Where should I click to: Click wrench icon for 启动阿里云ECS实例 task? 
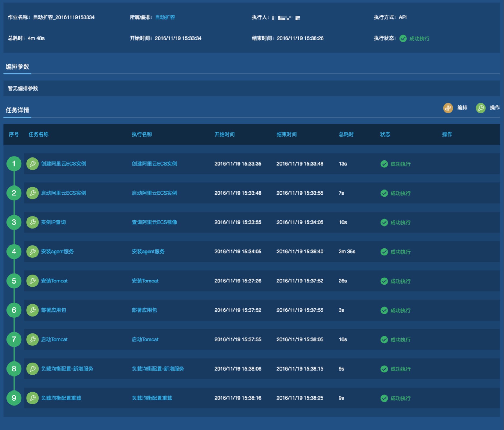pos(33,193)
